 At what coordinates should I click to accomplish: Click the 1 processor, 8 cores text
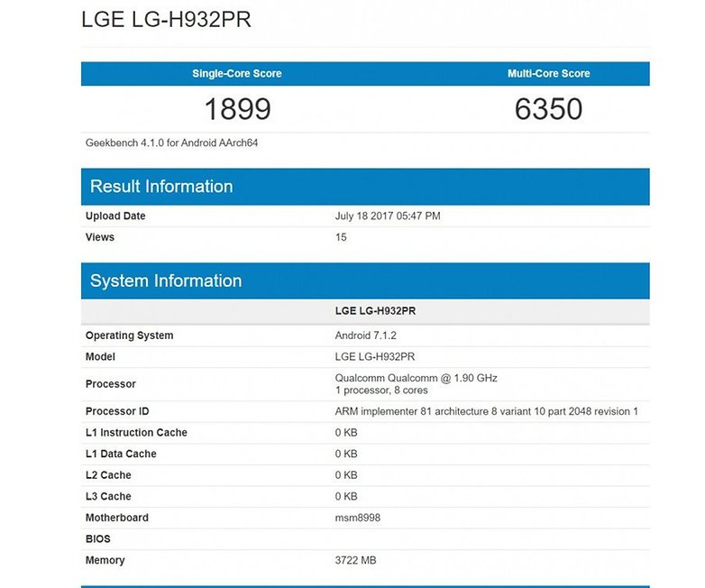381,390
